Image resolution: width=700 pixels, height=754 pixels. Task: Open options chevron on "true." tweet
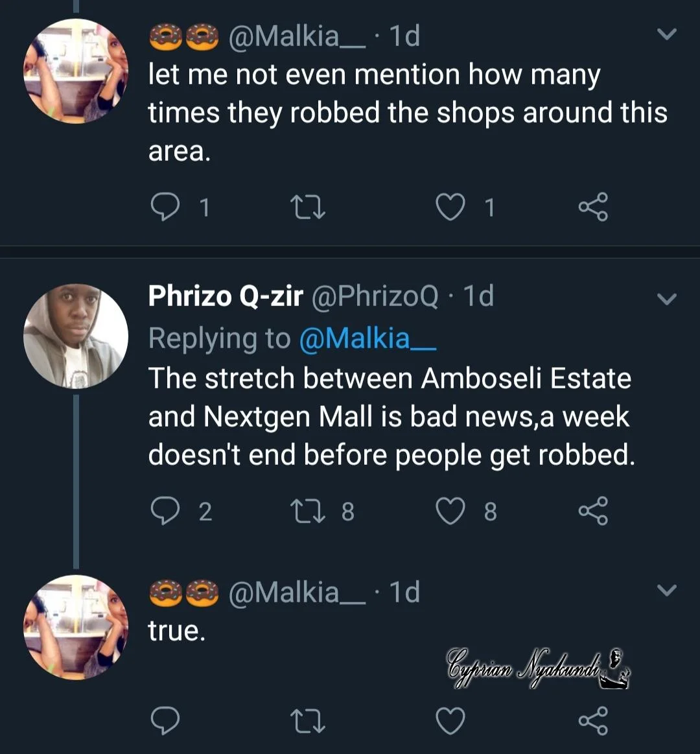[x=666, y=589]
